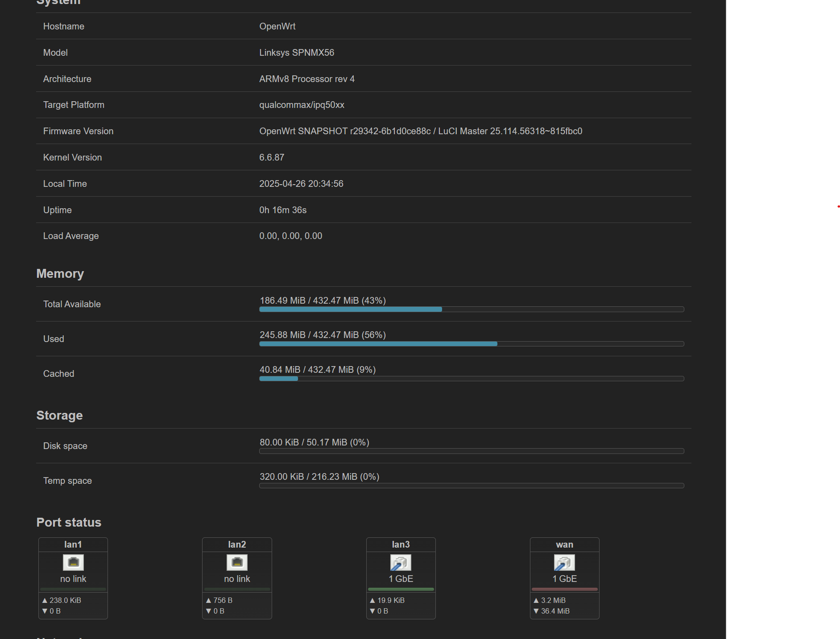Click the Used memory progress bar
This screenshot has height=639, width=840.
coord(471,344)
